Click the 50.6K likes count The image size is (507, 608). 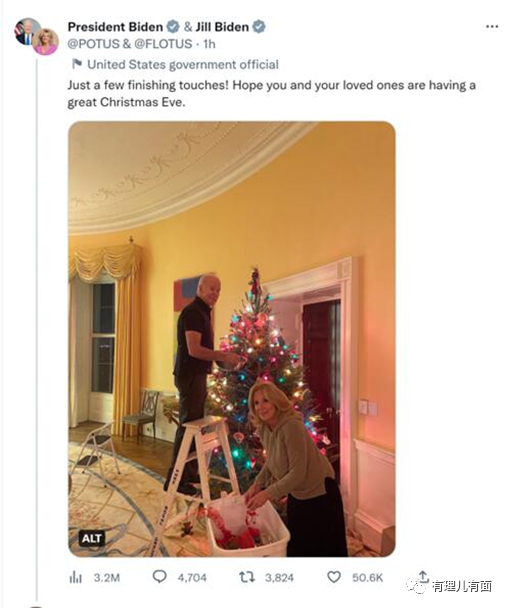point(367,578)
